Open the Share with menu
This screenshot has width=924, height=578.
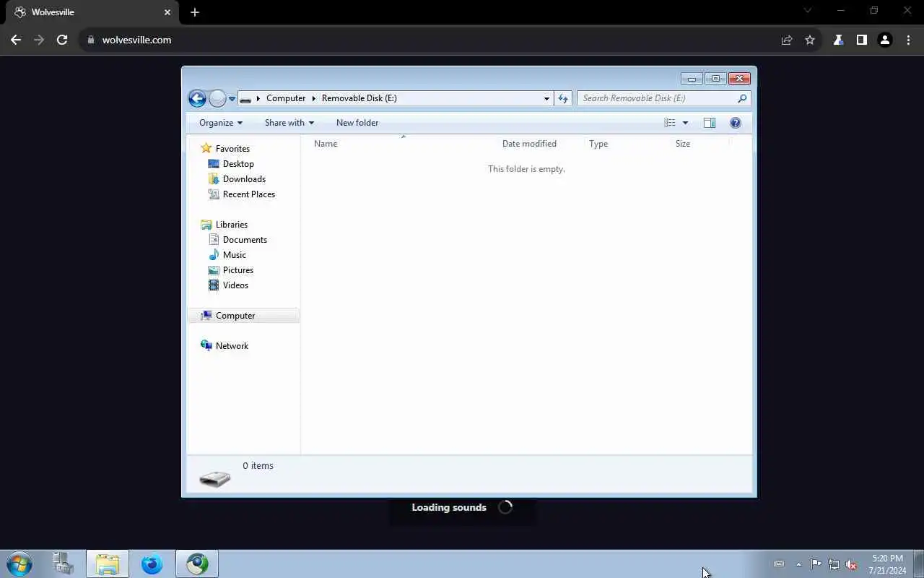coord(289,123)
